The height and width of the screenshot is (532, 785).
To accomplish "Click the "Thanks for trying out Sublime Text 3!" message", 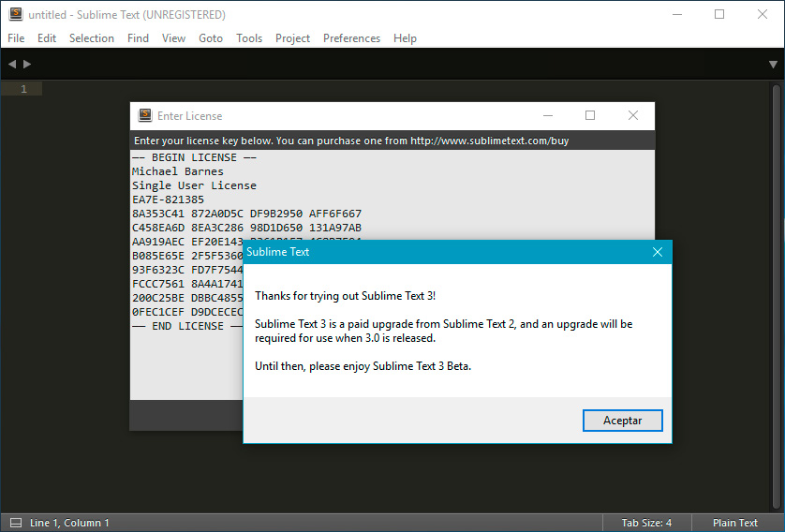I will pyautogui.click(x=346, y=296).
